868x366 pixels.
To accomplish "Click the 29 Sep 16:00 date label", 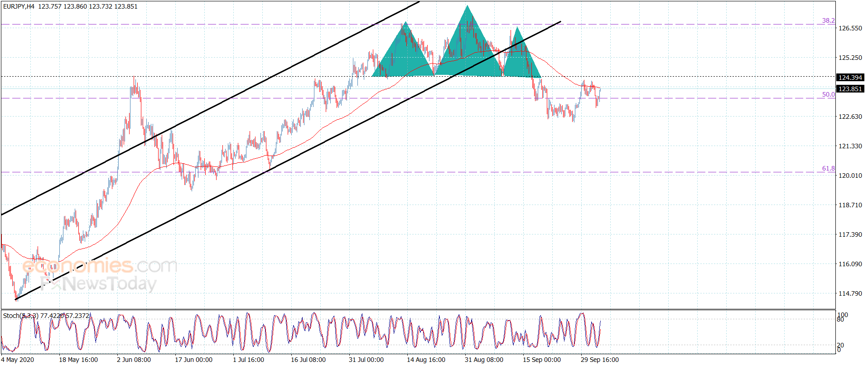I will click(x=600, y=360).
